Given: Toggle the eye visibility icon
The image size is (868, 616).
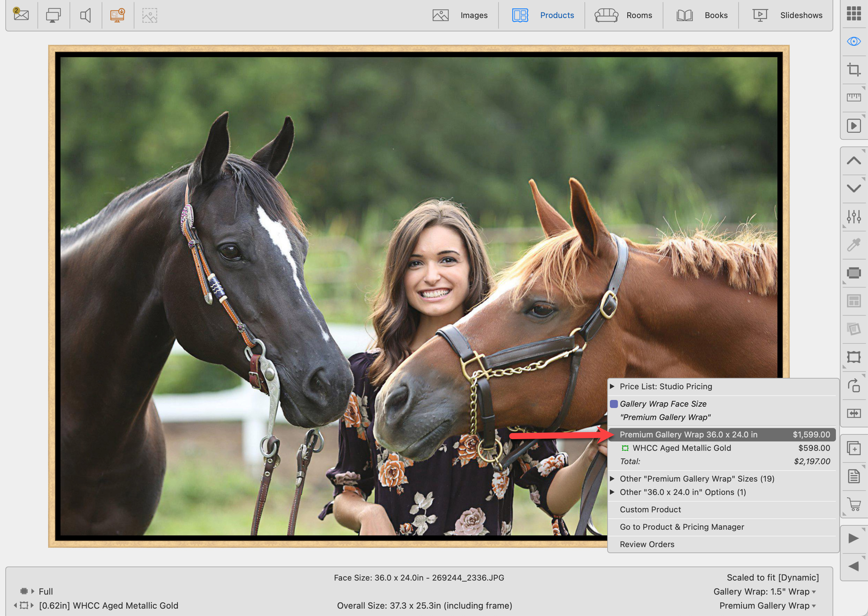Looking at the screenshot, I should [854, 41].
